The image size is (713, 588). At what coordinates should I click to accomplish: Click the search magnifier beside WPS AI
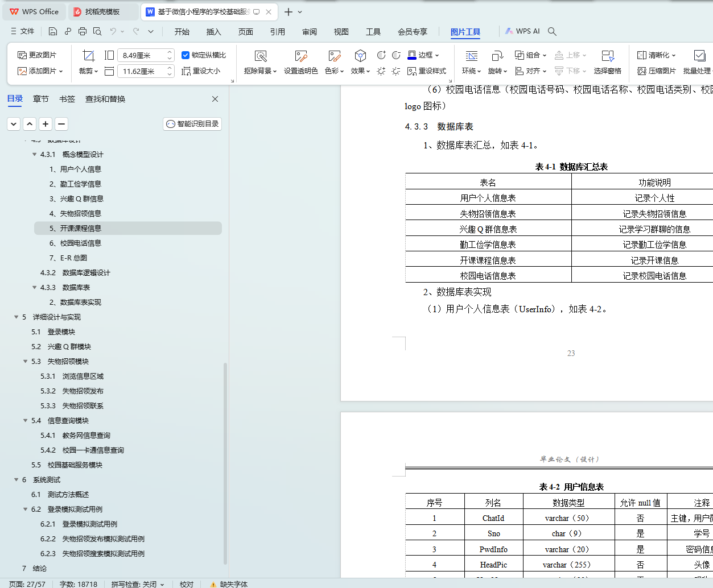pyautogui.click(x=552, y=31)
